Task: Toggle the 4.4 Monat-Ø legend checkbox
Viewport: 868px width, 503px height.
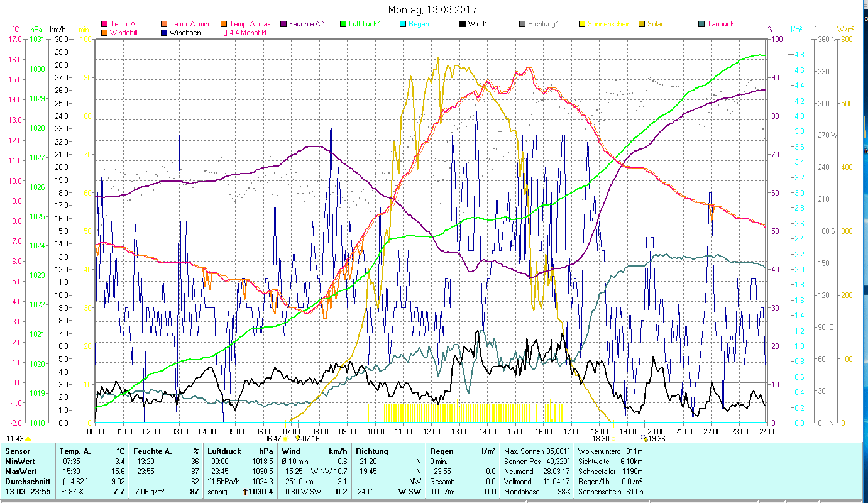Action: click(224, 33)
